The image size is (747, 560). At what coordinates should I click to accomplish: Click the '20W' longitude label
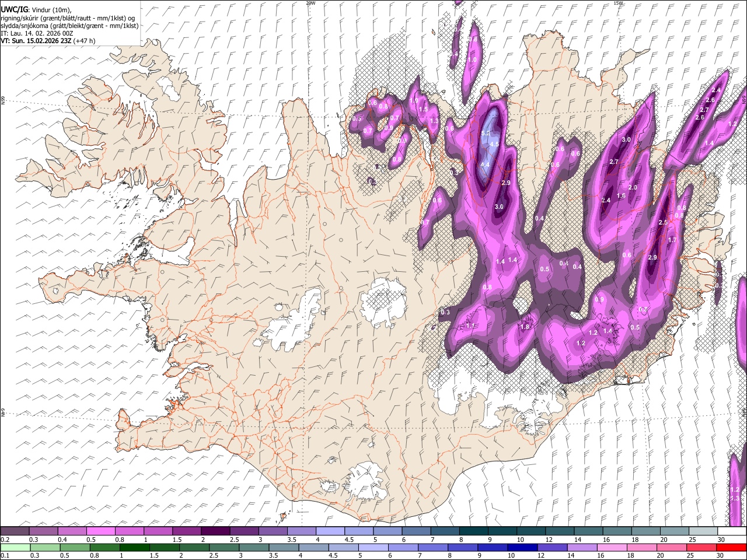[310, 3]
